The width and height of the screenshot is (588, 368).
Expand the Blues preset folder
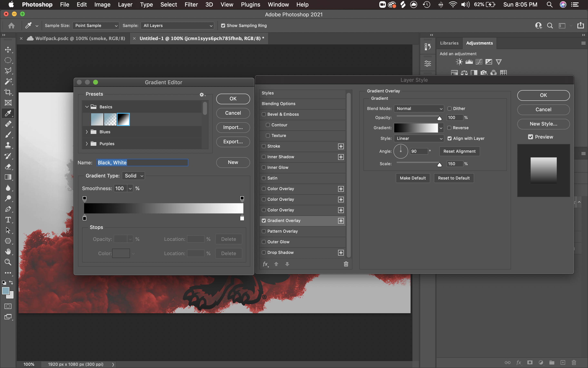coord(87,132)
